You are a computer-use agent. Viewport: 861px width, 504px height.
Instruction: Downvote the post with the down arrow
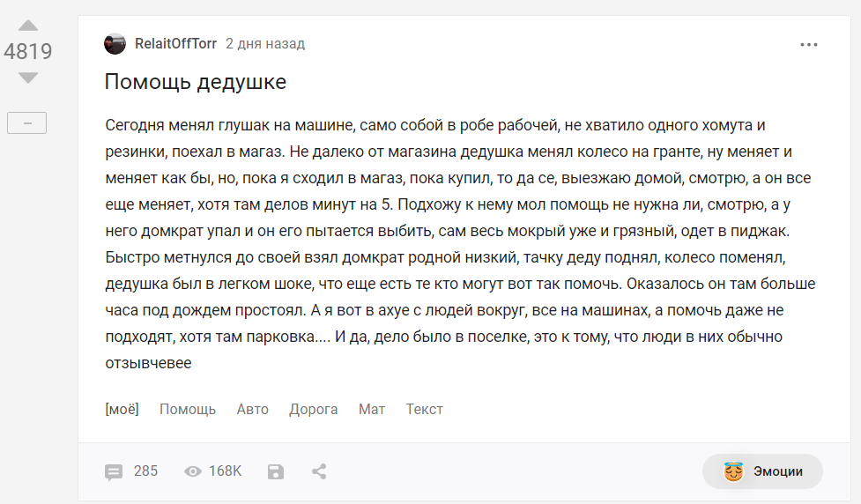tap(28, 78)
